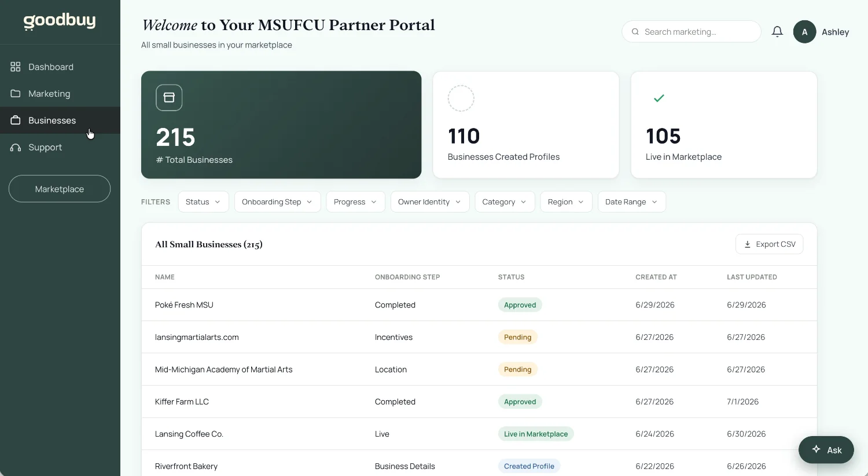Image resolution: width=868 pixels, height=476 pixels.
Task: Open the Lansing Coffee Co. row
Action: pos(479,434)
